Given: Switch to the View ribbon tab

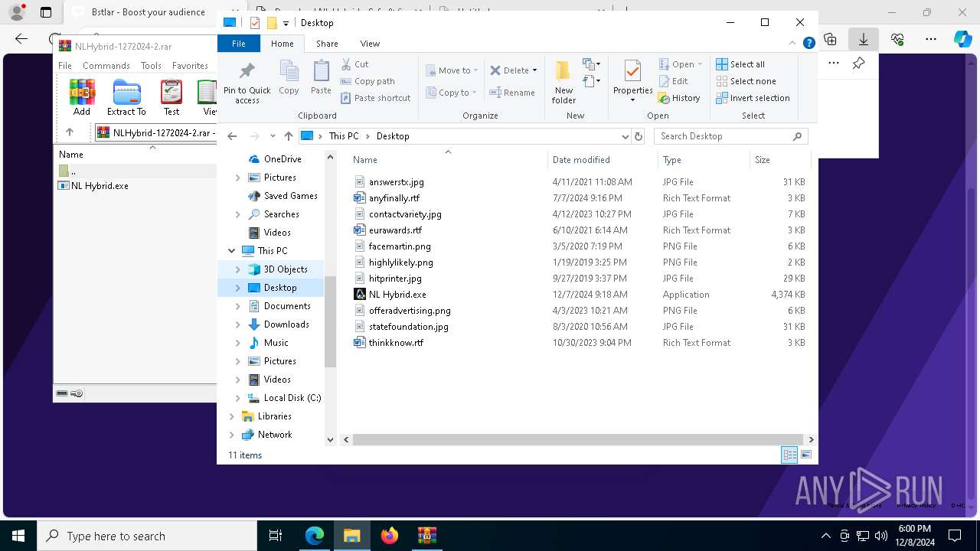Looking at the screenshot, I should click(x=370, y=44).
